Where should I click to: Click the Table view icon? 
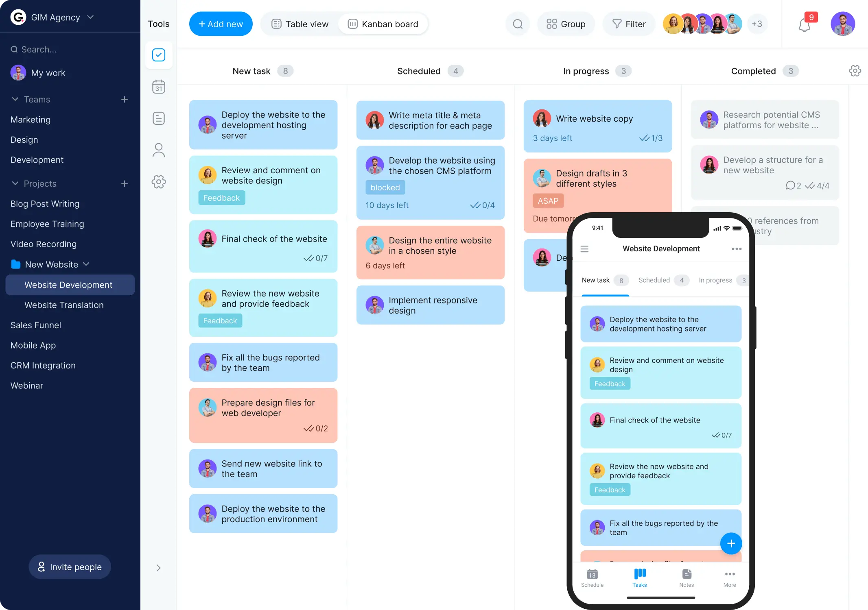(x=276, y=24)
